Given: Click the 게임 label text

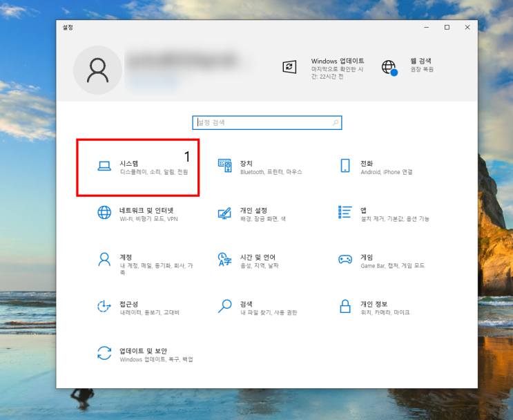Looking at the screenshot, I should [367, 257].
